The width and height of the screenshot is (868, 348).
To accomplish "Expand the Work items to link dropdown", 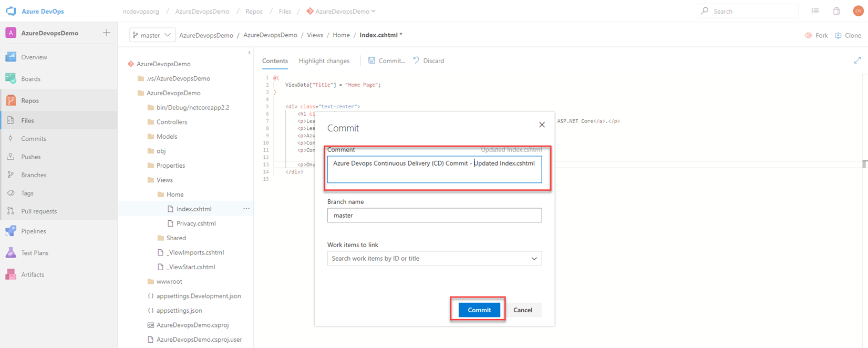I will (534, 259).
